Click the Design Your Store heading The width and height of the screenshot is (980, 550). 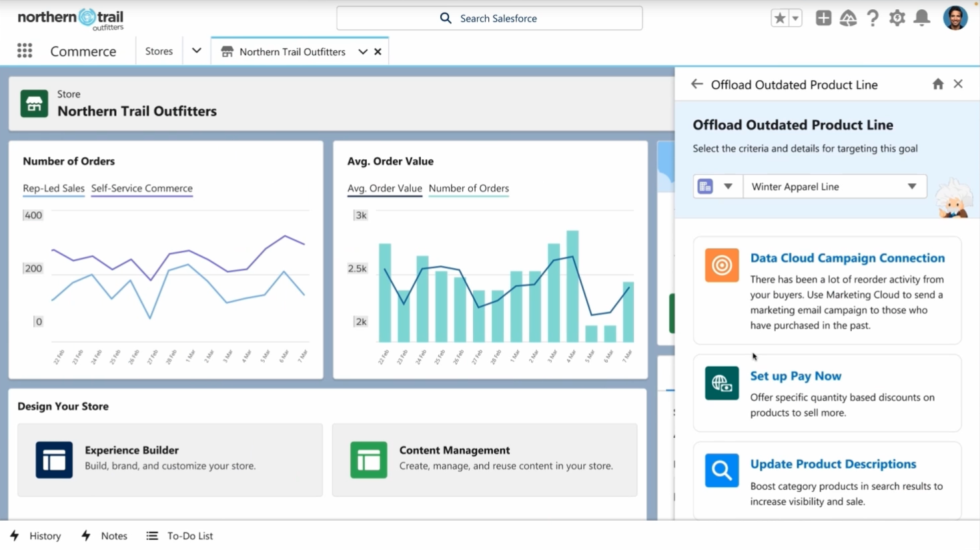pyautogui.click(x=63, y=406)
